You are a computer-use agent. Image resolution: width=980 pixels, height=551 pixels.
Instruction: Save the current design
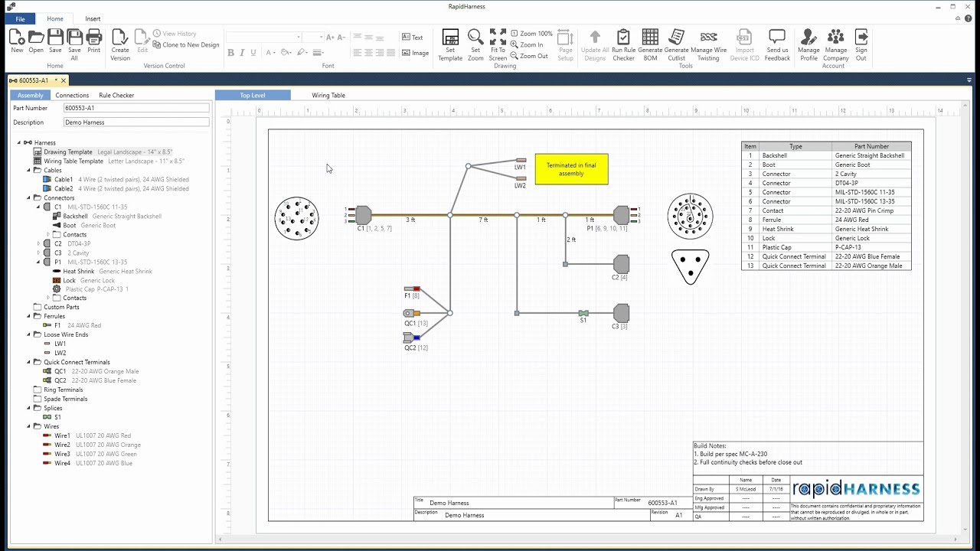[x=55, y=41]
